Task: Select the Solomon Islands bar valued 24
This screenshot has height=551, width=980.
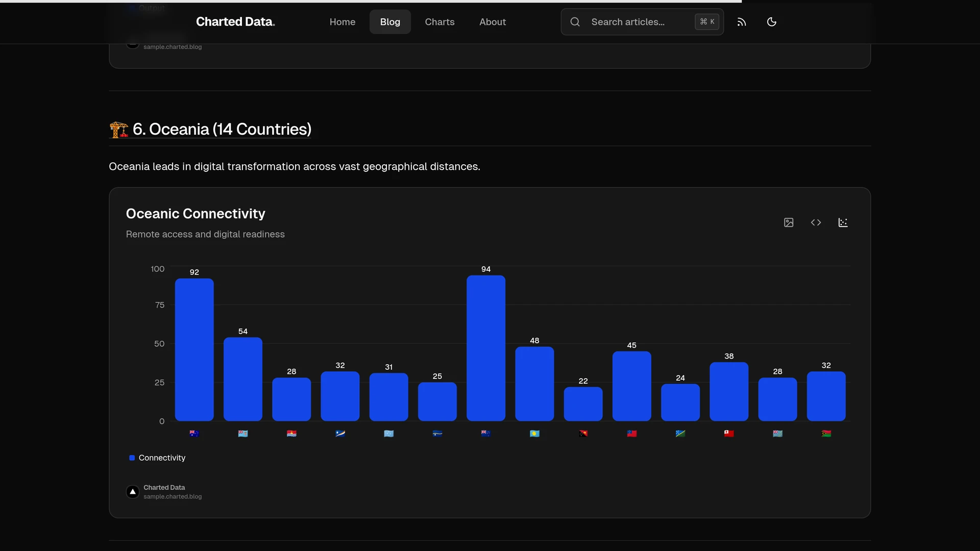Action: point(680,403)
